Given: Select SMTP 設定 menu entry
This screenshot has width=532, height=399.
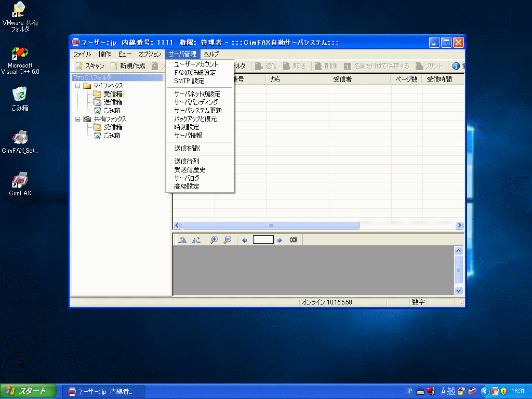Looking at the screenshot, I should (200, 81).
